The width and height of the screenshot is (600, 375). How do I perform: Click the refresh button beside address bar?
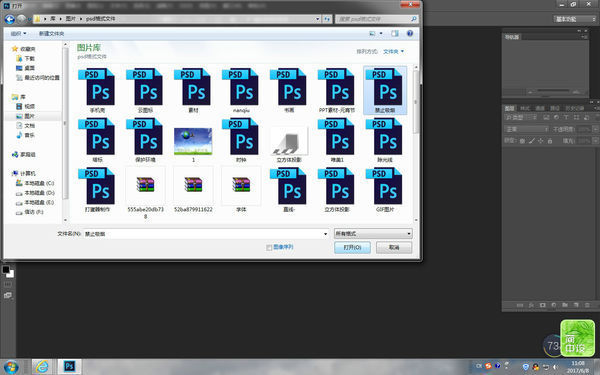point(327,19)
